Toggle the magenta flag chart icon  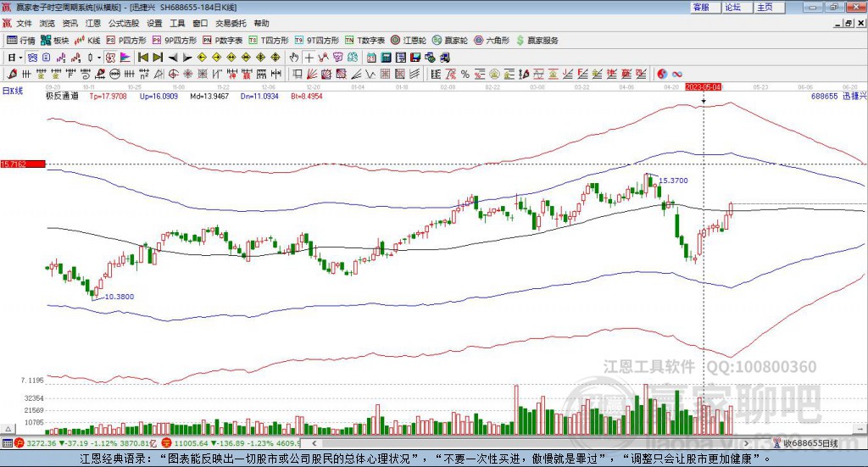[x=125, y=58]
